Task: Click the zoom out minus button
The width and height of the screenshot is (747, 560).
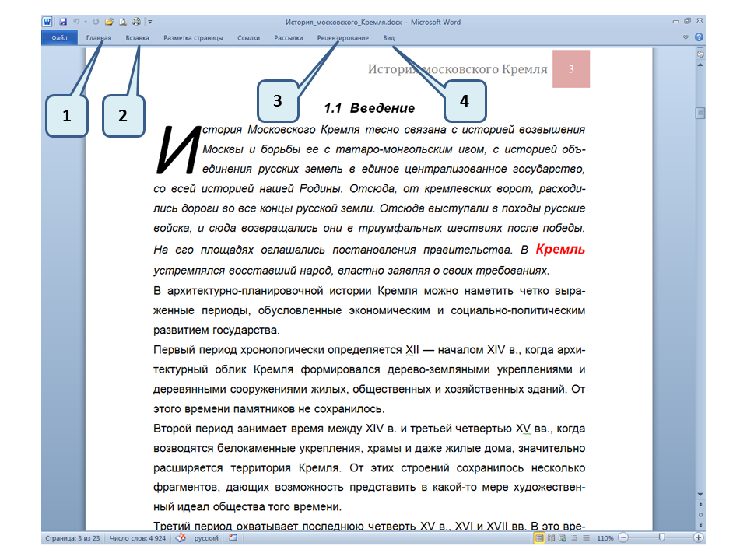Action: [x=623, y=537]
